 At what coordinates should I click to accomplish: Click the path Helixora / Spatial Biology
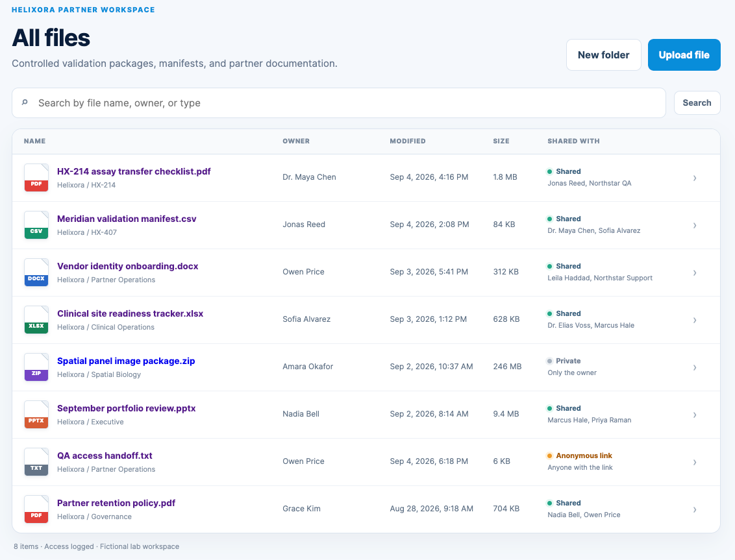[x=99, y=374]
